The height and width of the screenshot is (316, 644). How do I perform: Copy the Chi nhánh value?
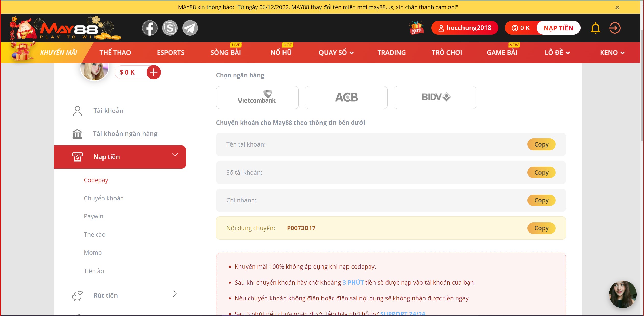(x=541, y=200)
